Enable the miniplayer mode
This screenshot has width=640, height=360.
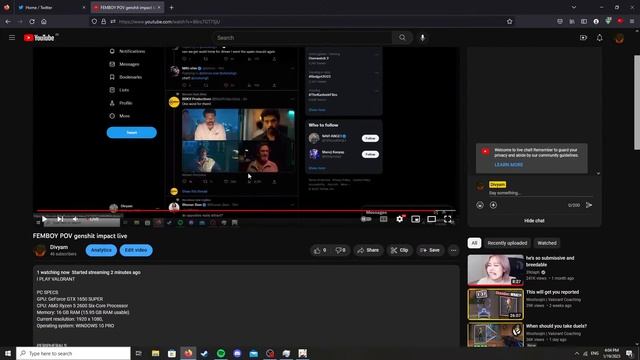click(416, 219)
